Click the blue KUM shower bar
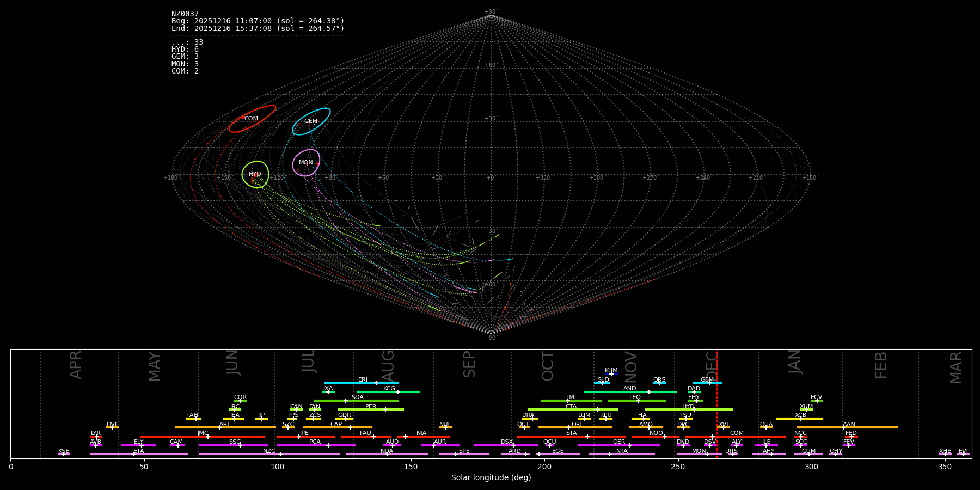The image size is (980, 490). (611, 374)
